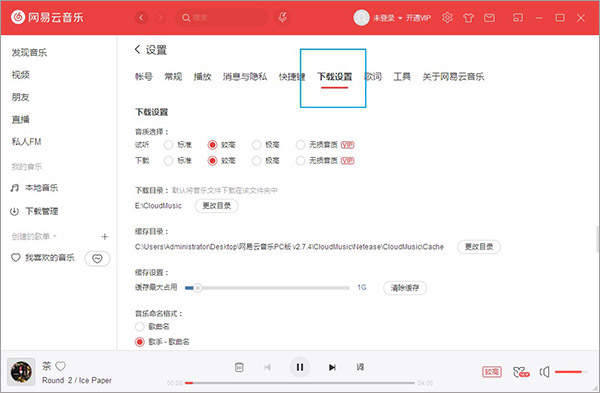Select 下载 较高 quality radio
Image resolution: width=600 pixels, height=393 pixels.
coord(212,161)
